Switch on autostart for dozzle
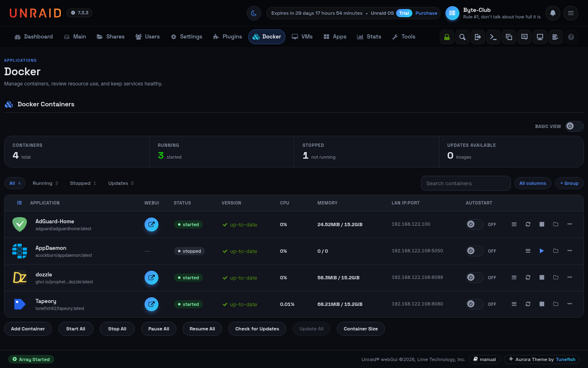This screenshot has width=588, height=368. pos(475,278)
